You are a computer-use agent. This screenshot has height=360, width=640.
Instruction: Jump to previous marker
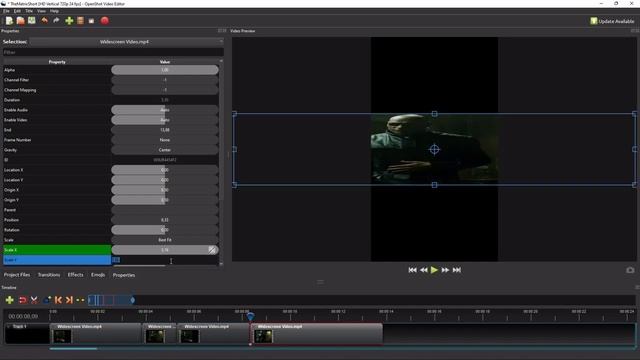[58, 300]
